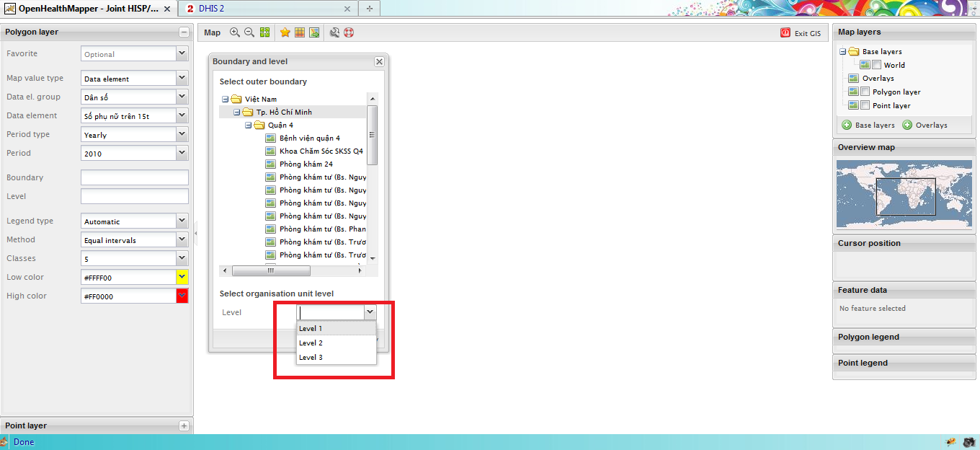This screenshot has height=450, width=980.
Task: Open favorites via the star icon
Action: point(285,32)
